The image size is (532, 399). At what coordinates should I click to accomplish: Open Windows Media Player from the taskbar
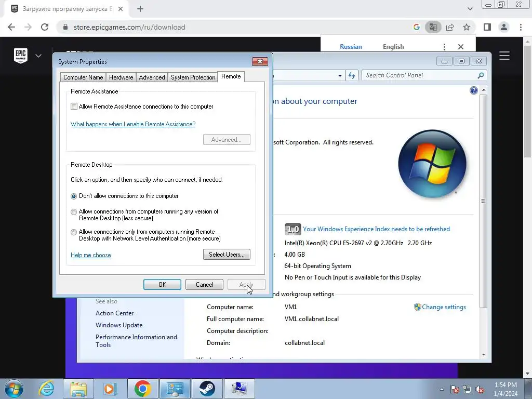110,389
